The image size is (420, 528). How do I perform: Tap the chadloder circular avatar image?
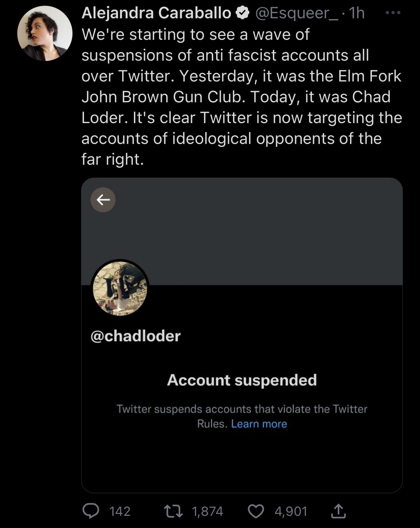pos(120,288)
